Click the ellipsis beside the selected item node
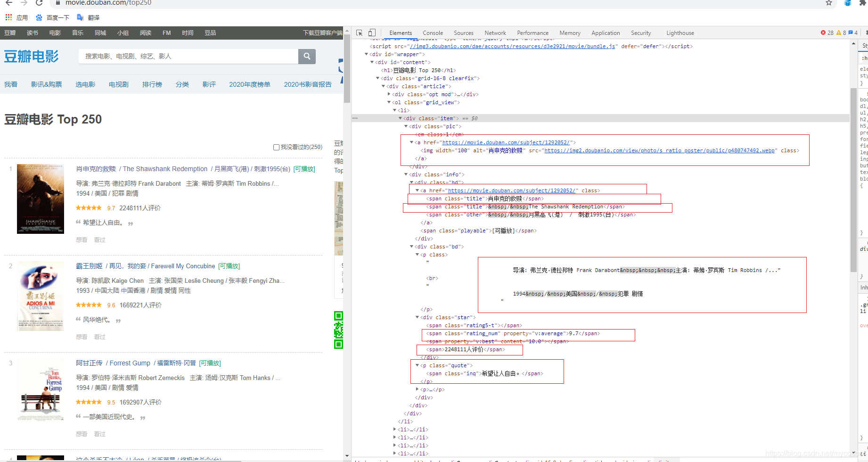This screenshot has width=868, height=462. (x=355, y=118)
